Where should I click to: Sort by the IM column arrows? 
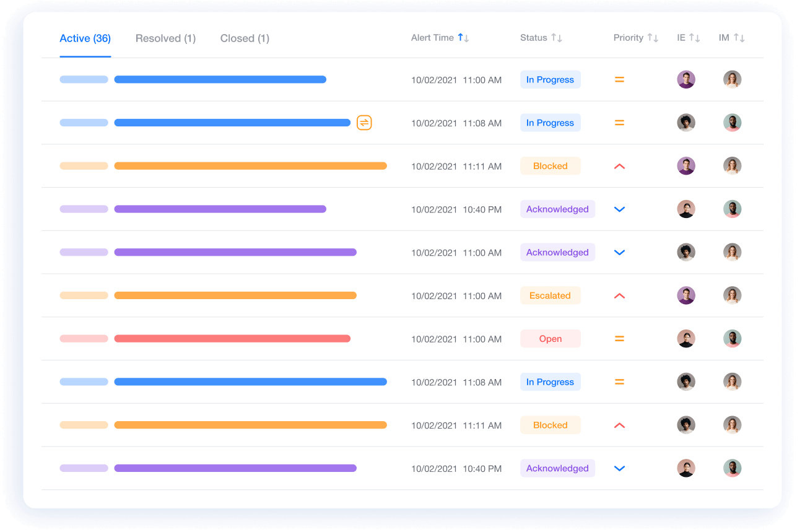tap(739, 38)
